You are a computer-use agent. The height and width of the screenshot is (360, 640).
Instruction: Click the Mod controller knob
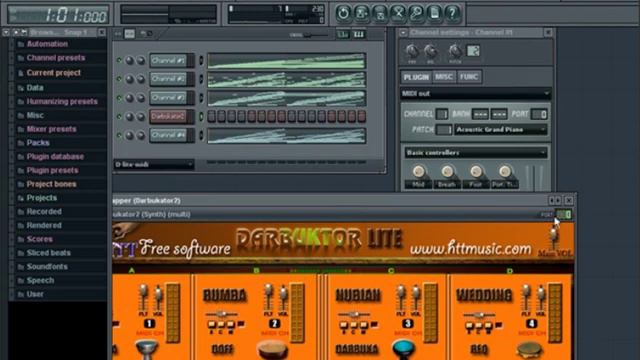pos(418,171)
